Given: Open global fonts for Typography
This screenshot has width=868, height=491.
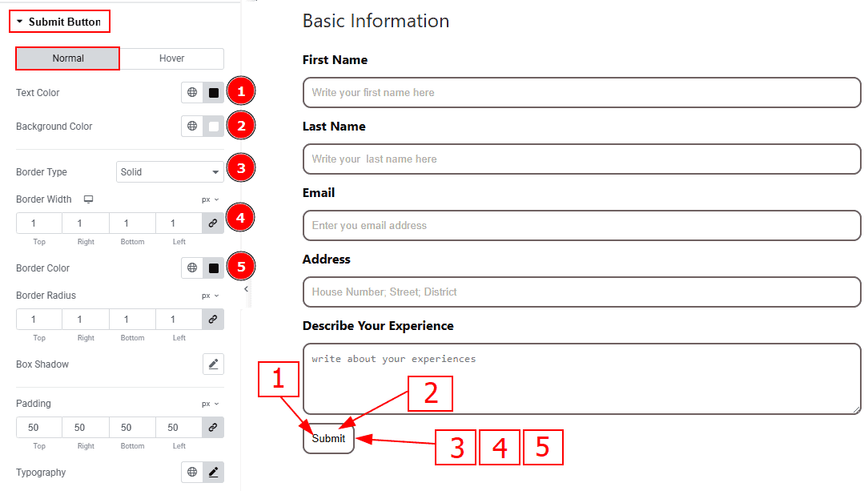Looking at the screenshot, I should pyautogui.click(x=192, y=473).
